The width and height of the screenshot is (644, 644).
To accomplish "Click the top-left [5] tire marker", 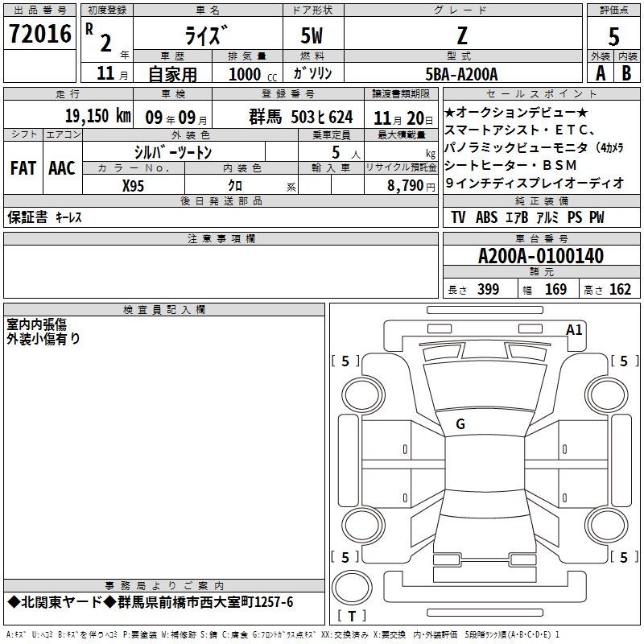I will (345, 361).
